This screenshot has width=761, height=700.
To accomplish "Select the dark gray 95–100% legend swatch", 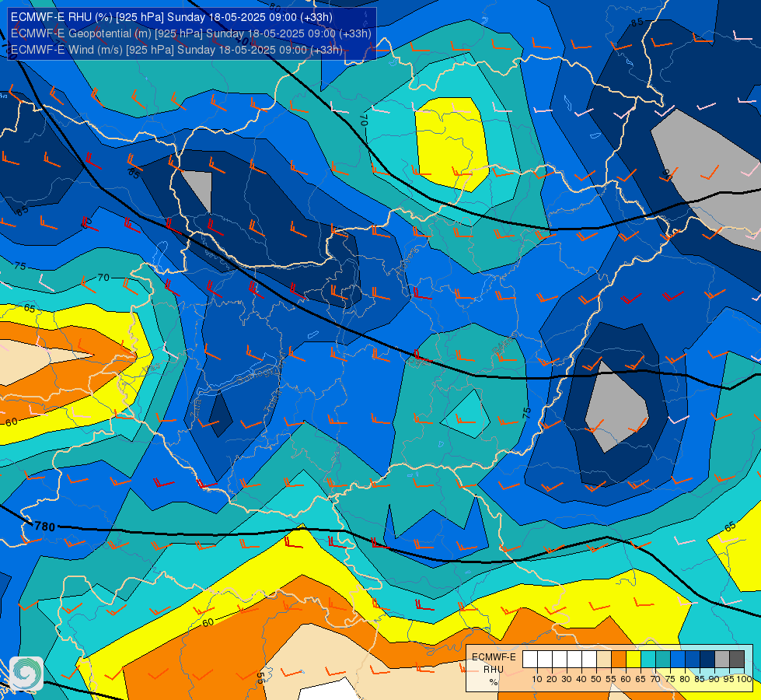I will tap(737, 660).
